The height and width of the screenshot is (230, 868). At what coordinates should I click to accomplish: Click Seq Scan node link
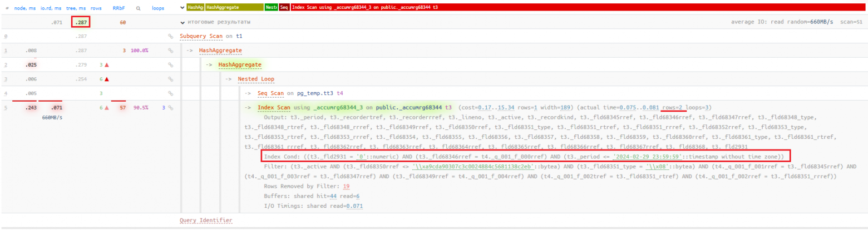pyautogui.click(x=271, y=93)
